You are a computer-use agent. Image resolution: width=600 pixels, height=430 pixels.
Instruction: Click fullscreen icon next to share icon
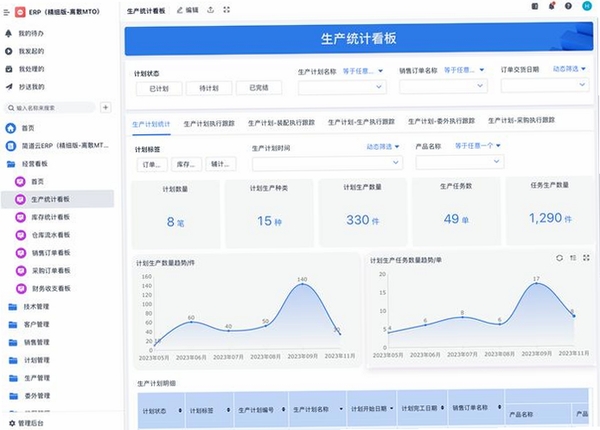click(x=227, y=10)
